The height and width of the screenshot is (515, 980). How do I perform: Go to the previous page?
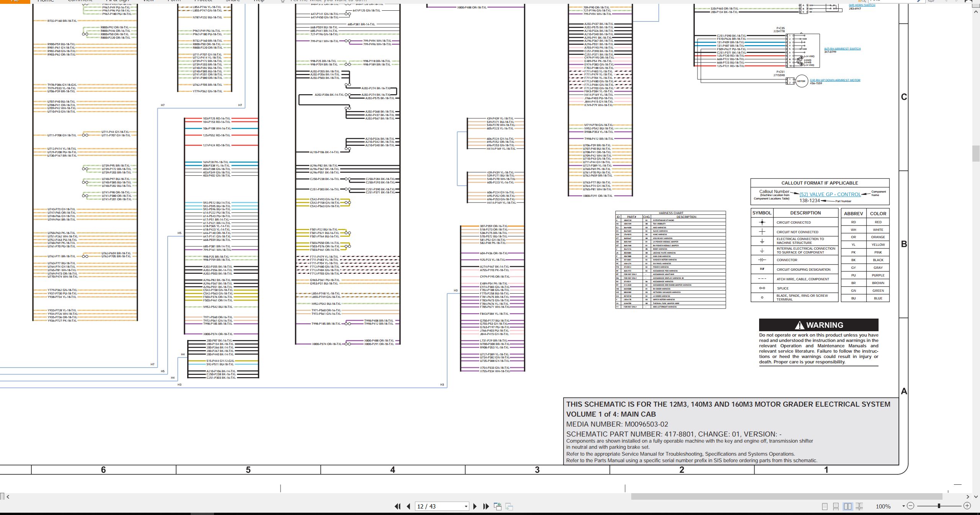point(408,506)
